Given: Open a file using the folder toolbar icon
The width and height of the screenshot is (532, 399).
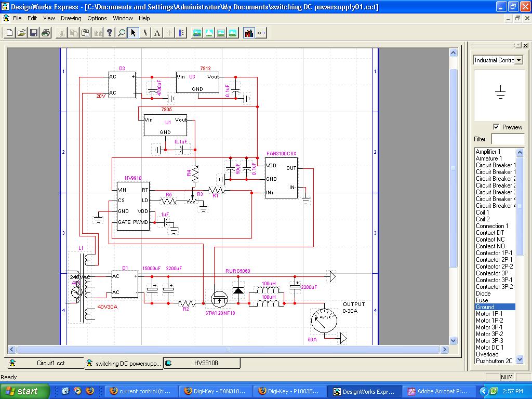Looking at the screenshot, I should pyautogui.click(x=22, y=33).
